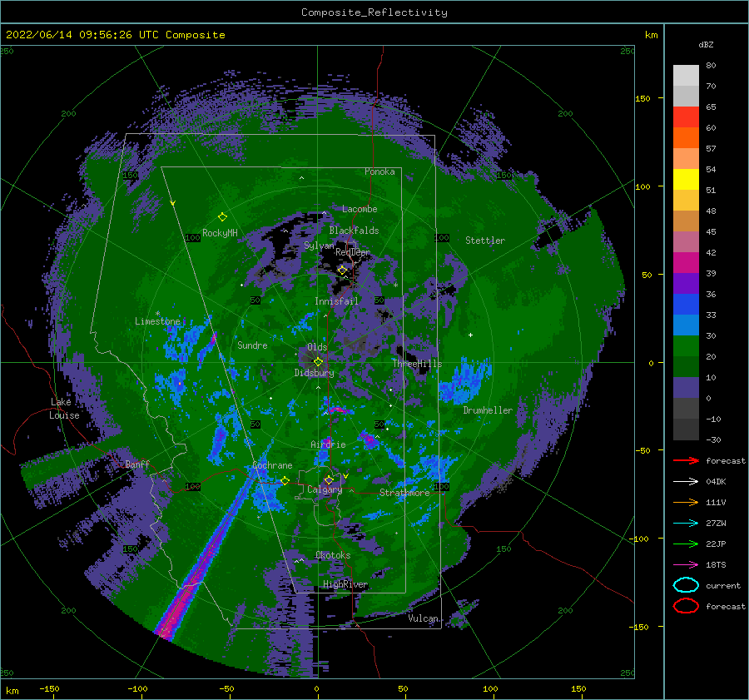Click the green swatch between 30 and 20
The width and height of the screenshot is (749, 700).
pyautogui.click(x=686, y=346)
